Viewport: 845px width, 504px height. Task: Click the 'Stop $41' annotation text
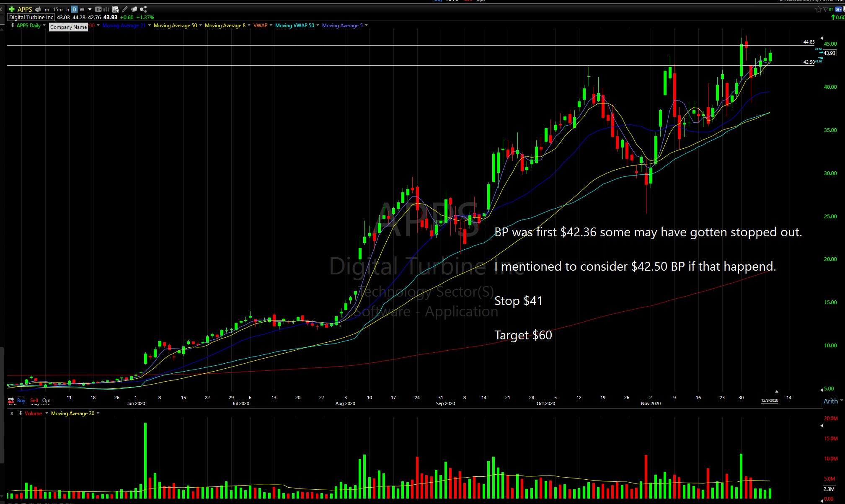(x=519, y=301)
